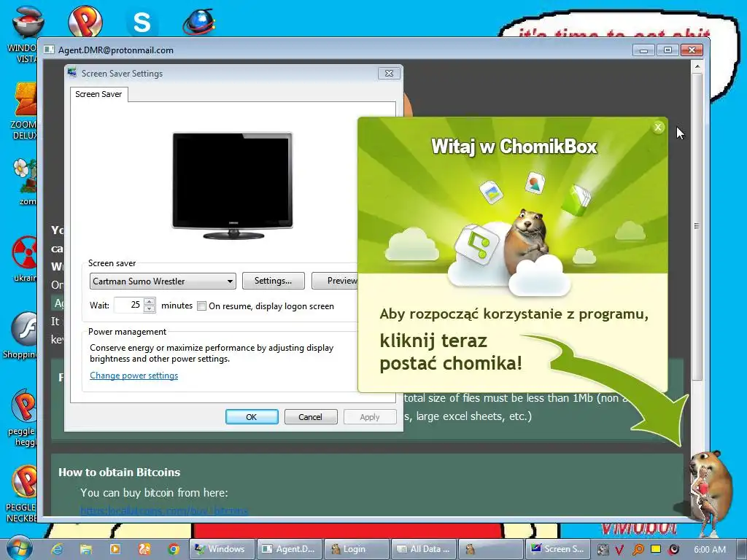Open the orange UC Browser taskbar icon
The image size is (747, 560).
point(144,549)
